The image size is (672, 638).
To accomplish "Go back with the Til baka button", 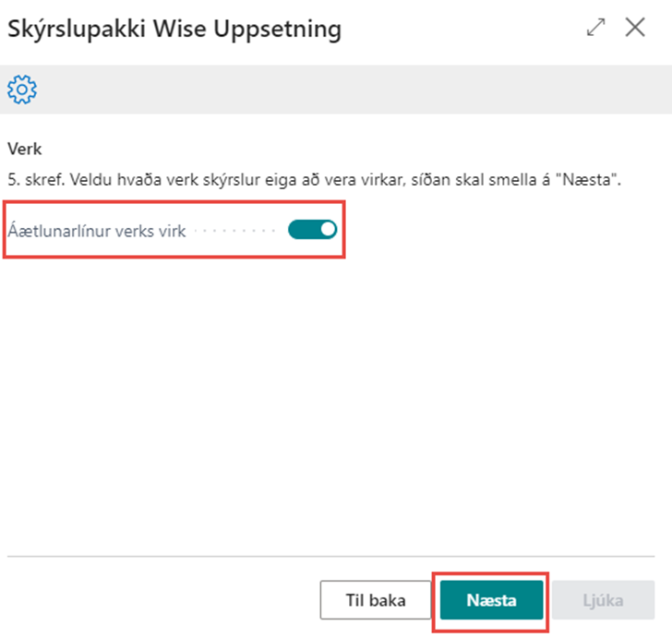I will [x=376, y=600].
